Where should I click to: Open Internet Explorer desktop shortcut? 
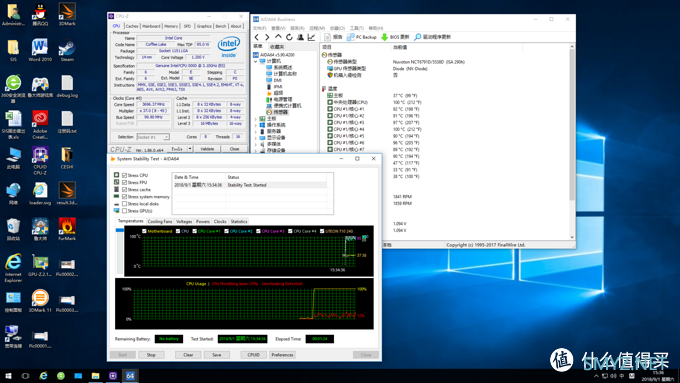pyautogui.click(x=13, y=268)
